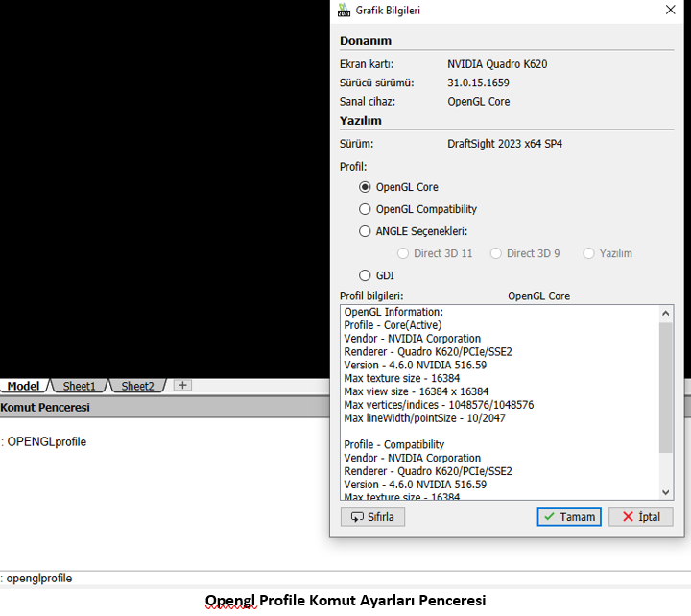Image resolution: width=691 pixels, height=616 pixels.
Task: Pick the GDI profile option
Action: pos(365,275)
